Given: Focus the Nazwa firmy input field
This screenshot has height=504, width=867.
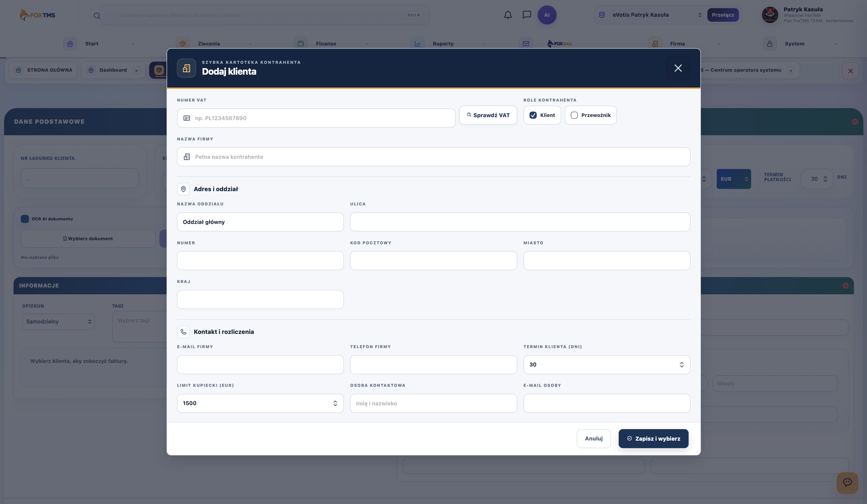Looking at the screenshot, I should [433, 157].
